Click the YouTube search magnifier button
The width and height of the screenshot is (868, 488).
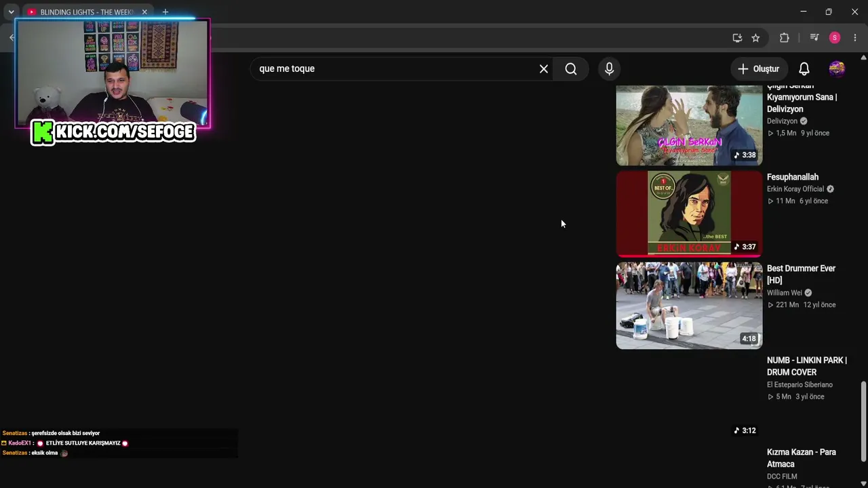tap(571, 68)
